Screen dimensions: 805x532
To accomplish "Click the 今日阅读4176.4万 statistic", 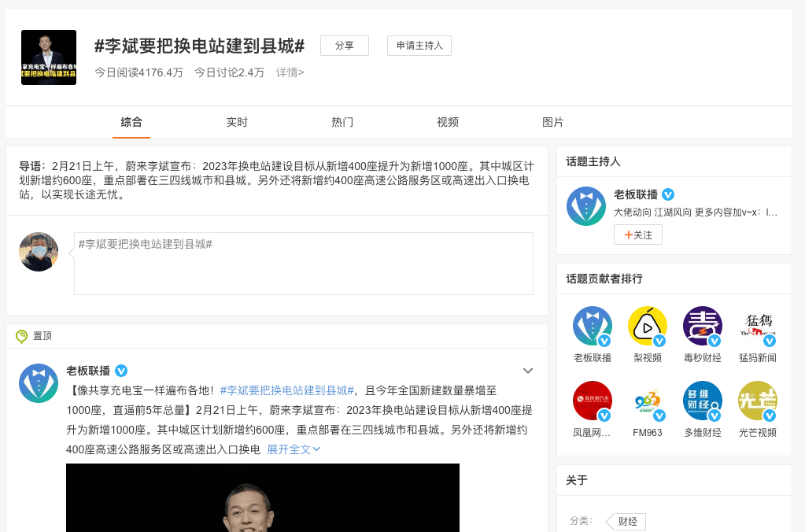I will coord(138,72).
